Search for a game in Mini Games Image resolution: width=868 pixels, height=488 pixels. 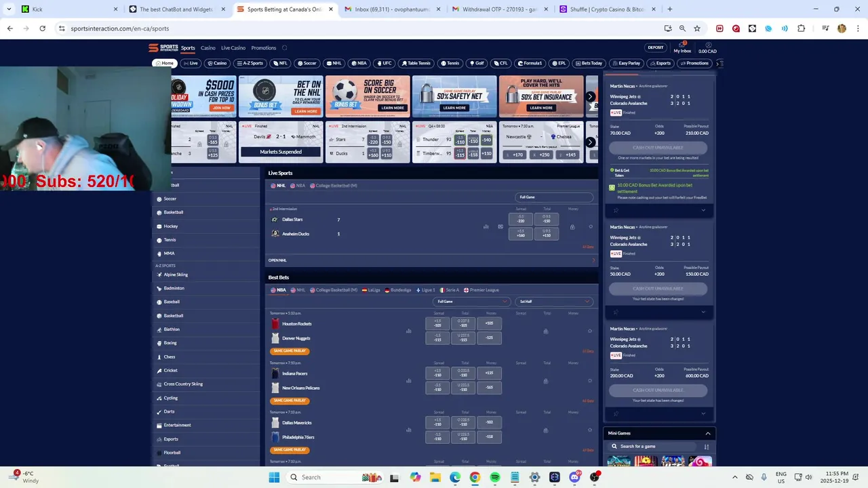click(652, 446)
